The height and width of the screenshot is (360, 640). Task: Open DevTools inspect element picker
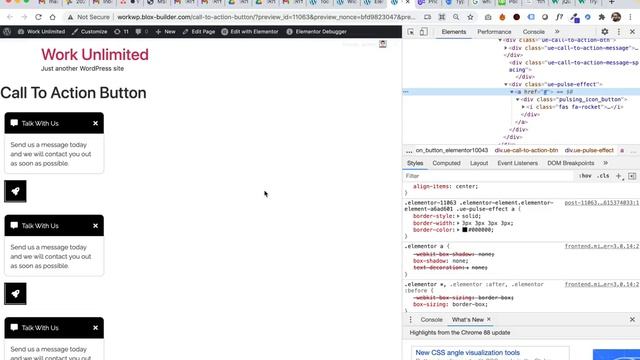click(x=411, y=31)
